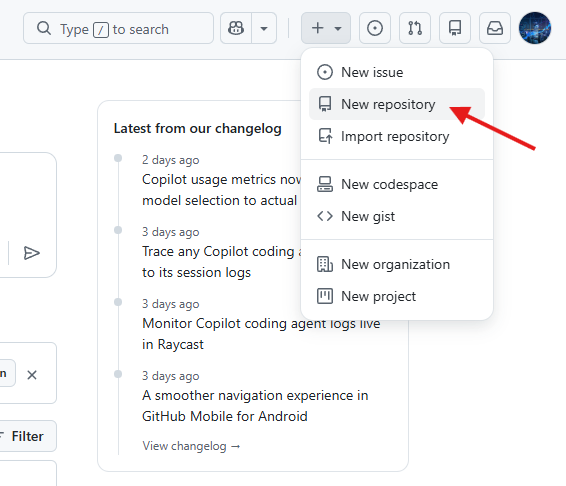The width and height of the screenshot is (566, 486).
Task: Open the Repositories icon in header
Action: tap(455, 28)
